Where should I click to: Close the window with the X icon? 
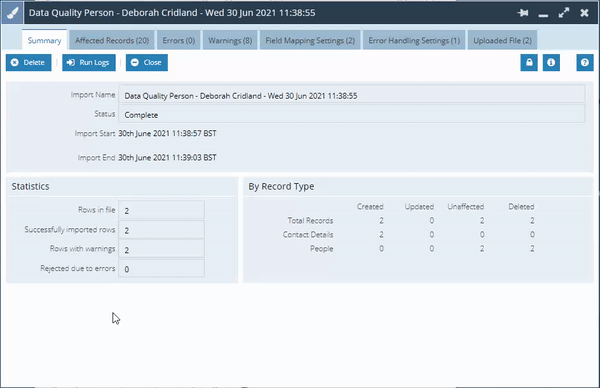click(584, 13)
